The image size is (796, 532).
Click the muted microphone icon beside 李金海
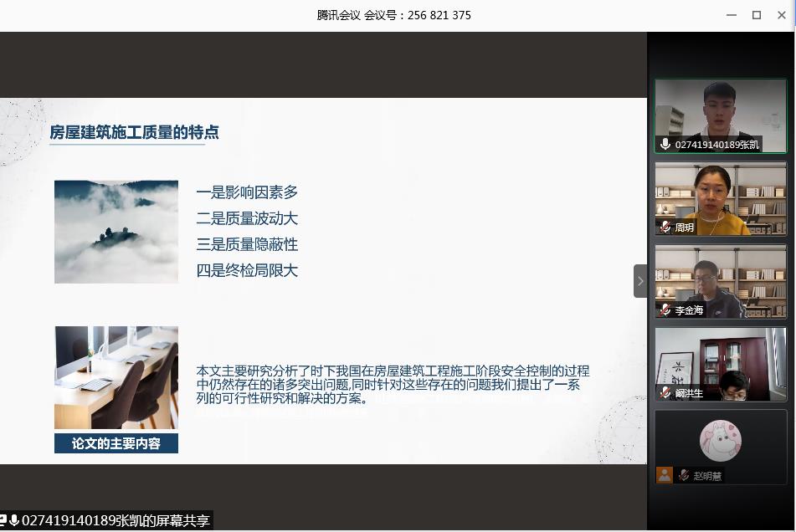(x=666, y=309)
